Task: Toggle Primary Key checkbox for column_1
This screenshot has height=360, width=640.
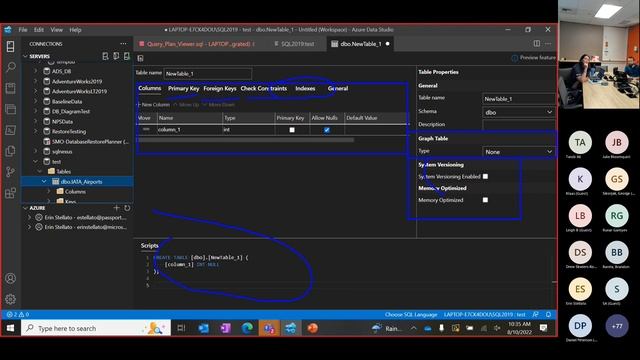Action: (x=292, y=130)
